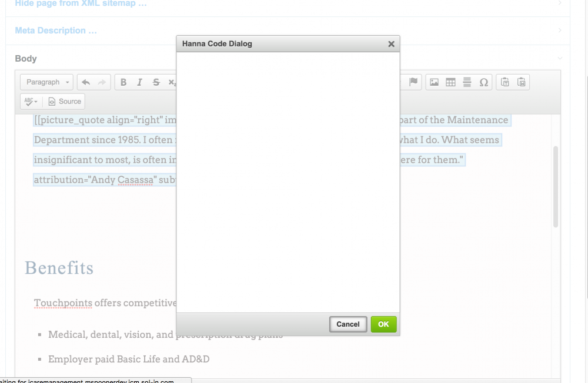Image resolution: width=588 pixels, height=383 pixels.
Task: Open the spell checker options dropdown arrow
Action: 36,101
